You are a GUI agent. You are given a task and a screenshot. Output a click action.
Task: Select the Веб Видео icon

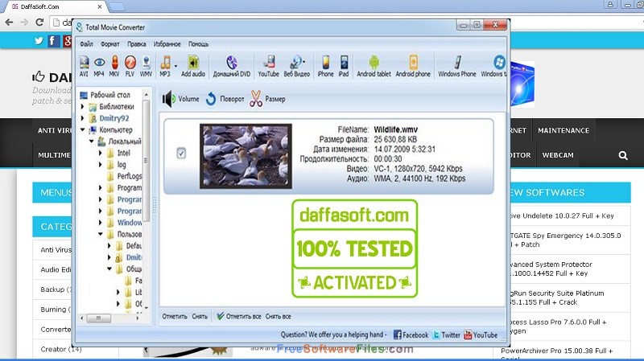(x=296, y=66)
